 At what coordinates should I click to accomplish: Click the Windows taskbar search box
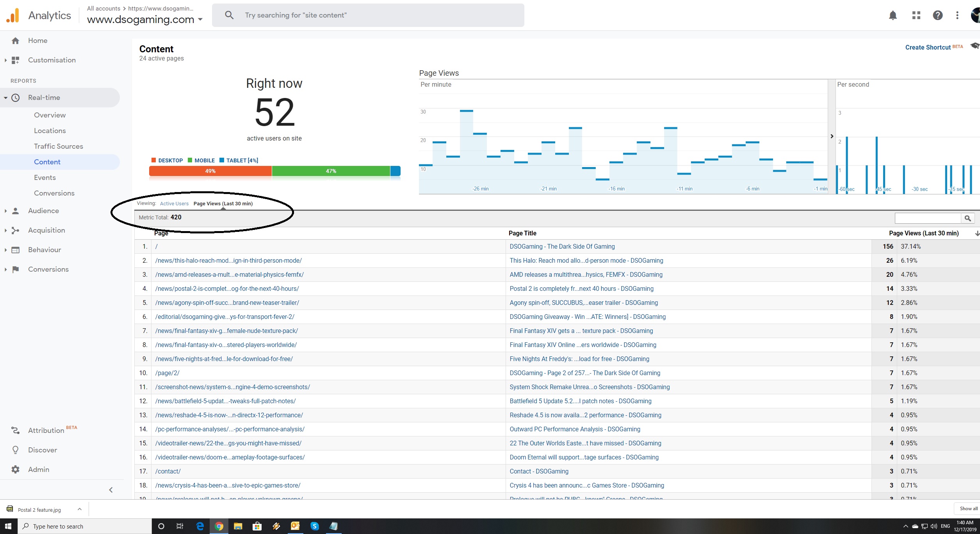pyautogui.click(x=85, y=526)
